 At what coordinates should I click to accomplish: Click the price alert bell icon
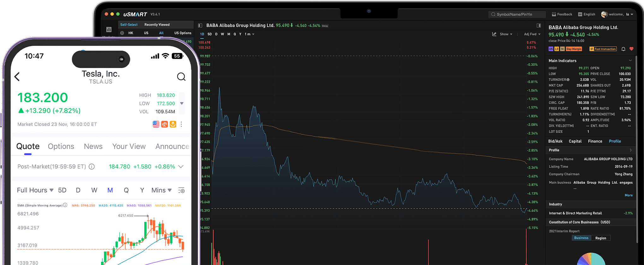click(x=623, y=49)
